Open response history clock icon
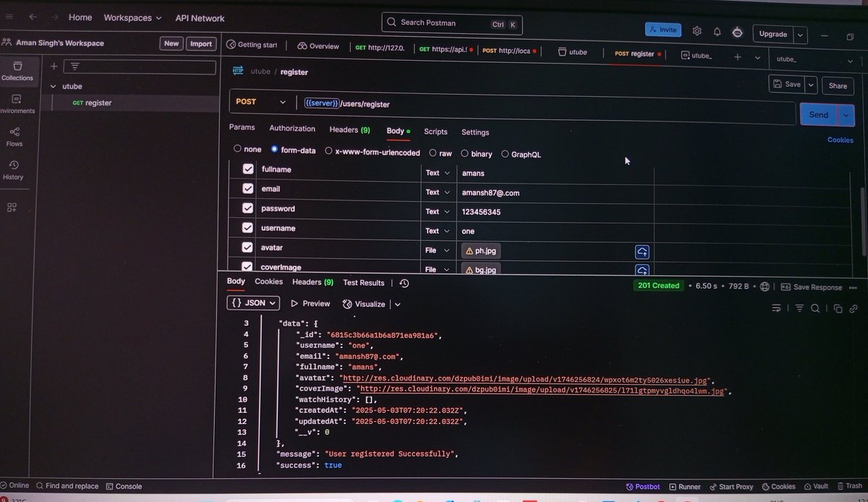 point(404,283)
